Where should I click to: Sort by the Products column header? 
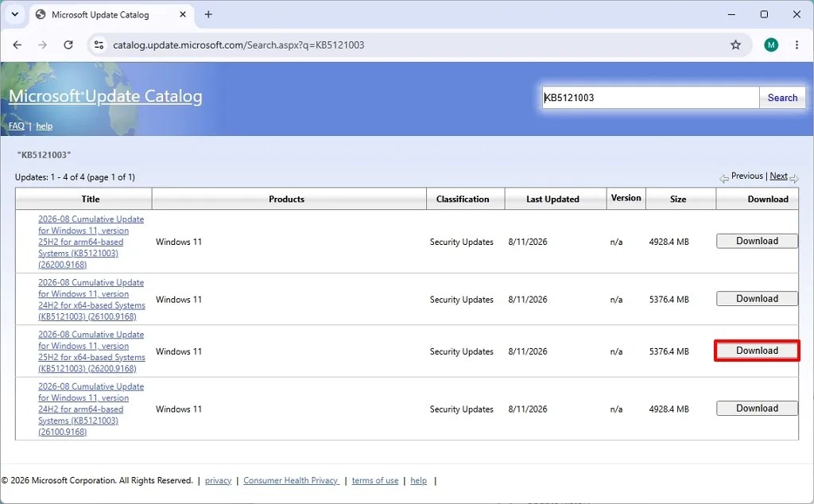[x=286, y=199]
